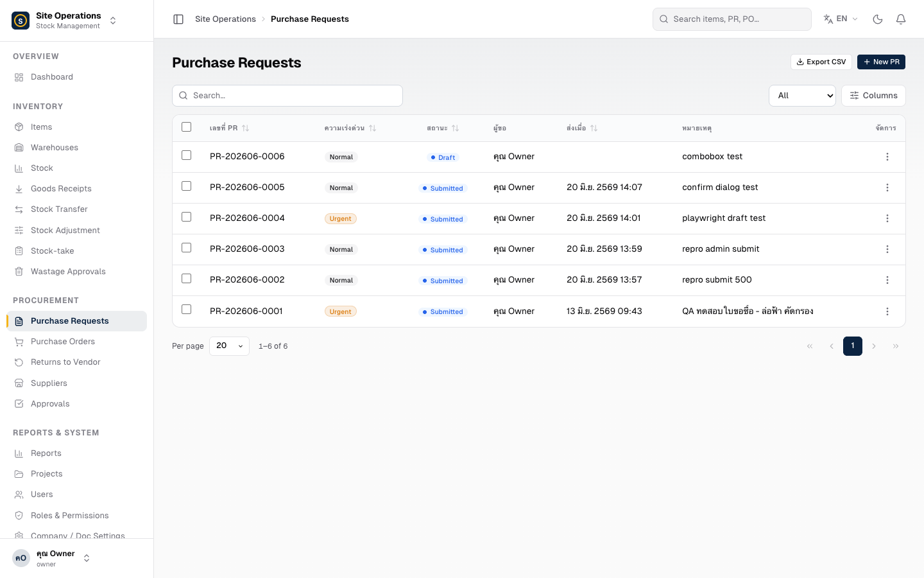Screen dimensions: 924x578
Task: Open the per page 20 dropdown
Action: point(229,346)
